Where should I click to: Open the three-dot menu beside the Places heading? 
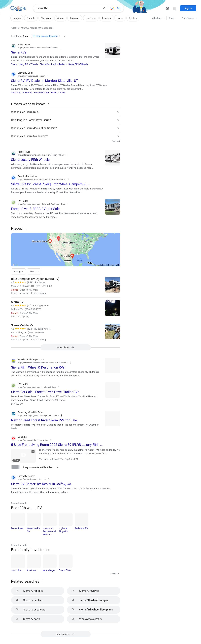pos(26,229)
